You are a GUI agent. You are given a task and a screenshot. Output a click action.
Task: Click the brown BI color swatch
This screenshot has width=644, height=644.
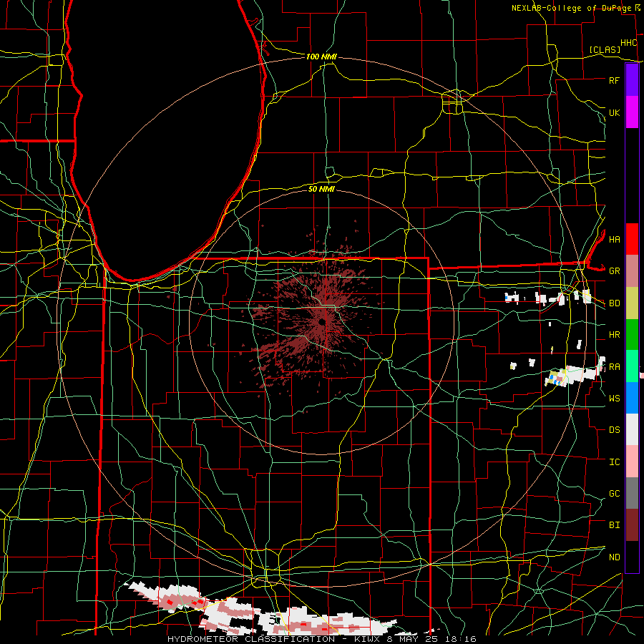(x=632, y=525)
